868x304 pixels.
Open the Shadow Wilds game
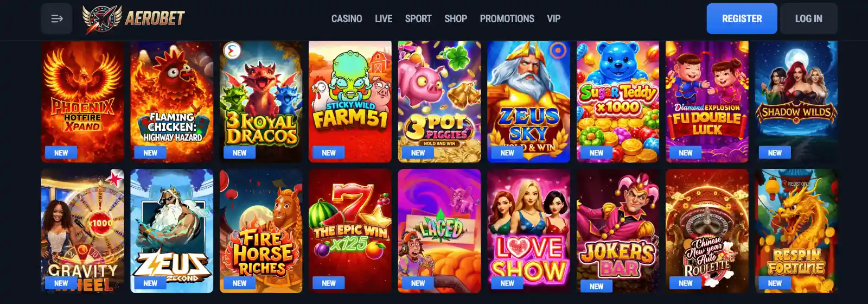click(796, 102)
